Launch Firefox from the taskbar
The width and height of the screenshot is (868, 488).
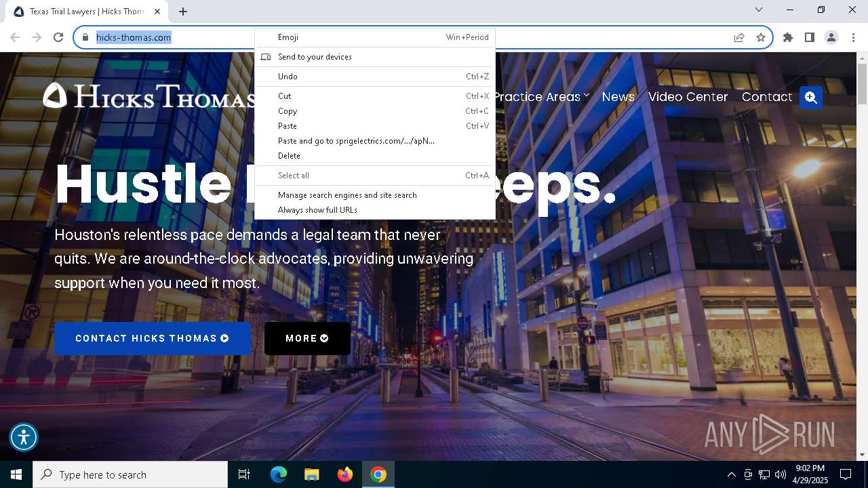coord(345,474)
